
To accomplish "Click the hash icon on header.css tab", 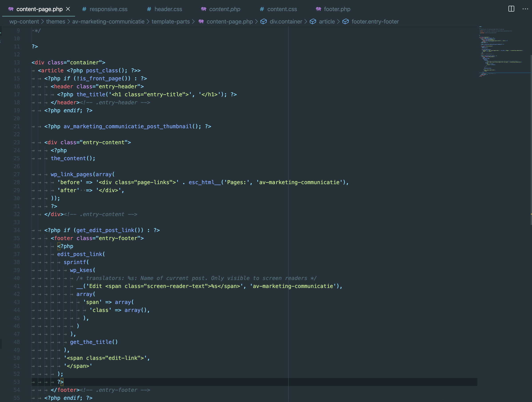I will [x=149, y=9].
